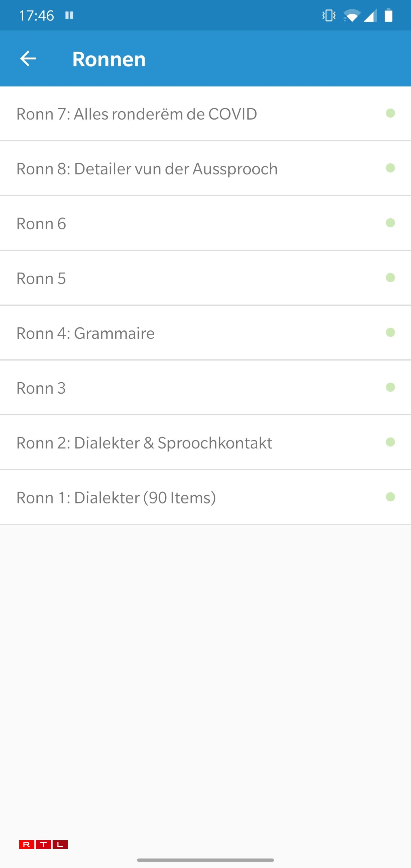
Task: Open Ronn 7: Alles ronderëm de COVID
Action: 137,114
